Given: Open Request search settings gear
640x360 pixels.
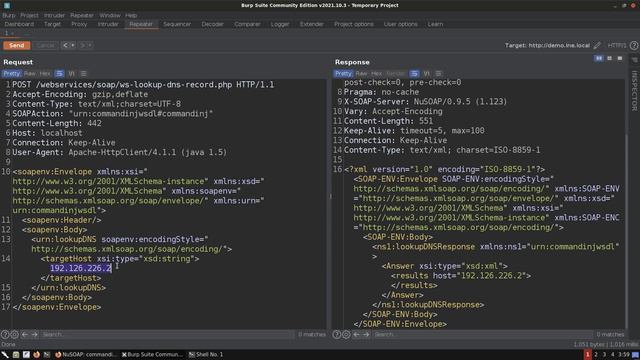Looking at the screenshot, I should coord(15,334).
